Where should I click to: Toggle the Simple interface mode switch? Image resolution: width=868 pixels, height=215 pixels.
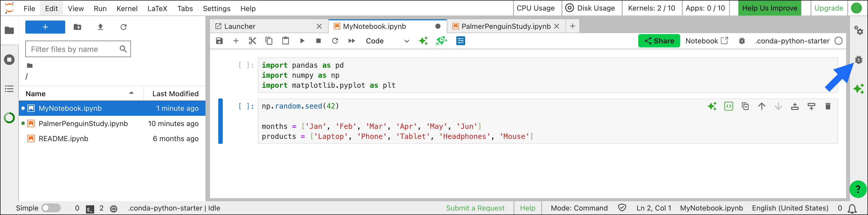pyautogui.click(x=51, y=207)
